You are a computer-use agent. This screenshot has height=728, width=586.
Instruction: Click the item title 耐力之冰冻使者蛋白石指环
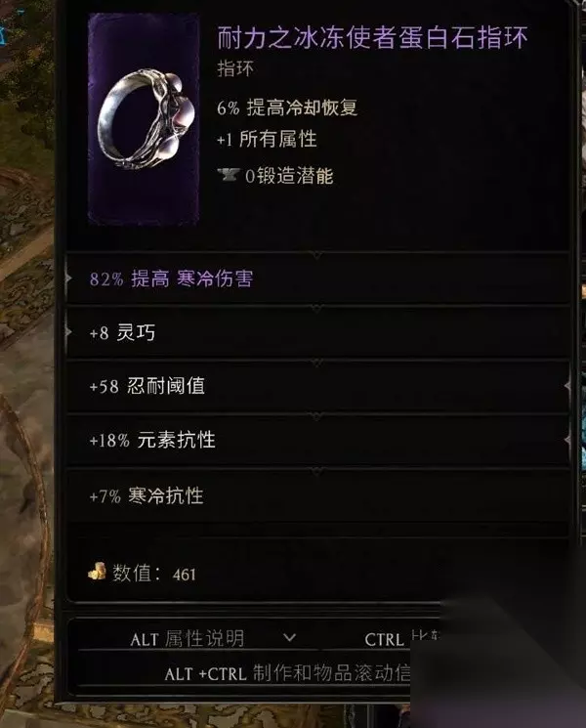tap(372, 37)
